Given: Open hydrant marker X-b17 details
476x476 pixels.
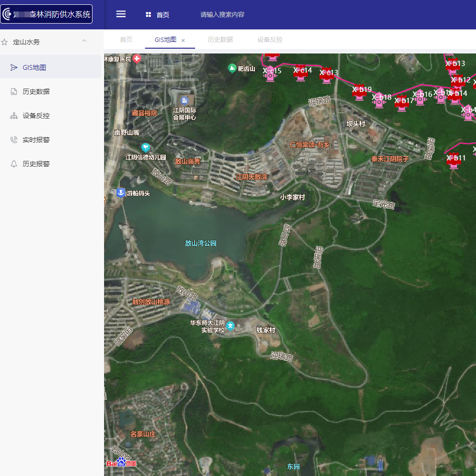Looking at the screenshot, I should tap(402, 104).
